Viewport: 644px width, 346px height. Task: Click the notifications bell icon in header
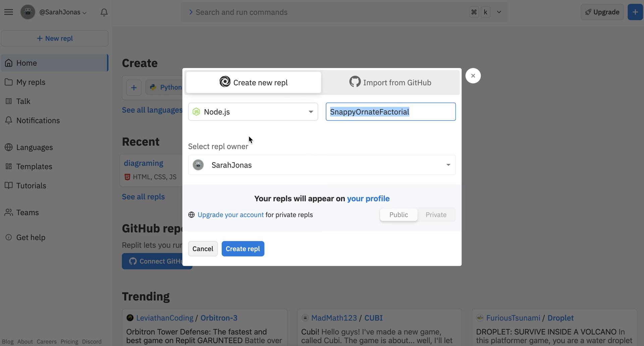[104, 12]
